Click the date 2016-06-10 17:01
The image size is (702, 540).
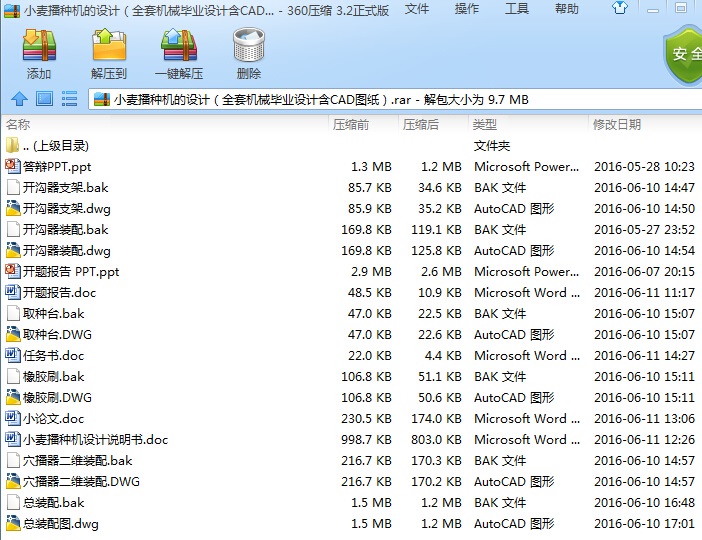click(x=644, y=523)
